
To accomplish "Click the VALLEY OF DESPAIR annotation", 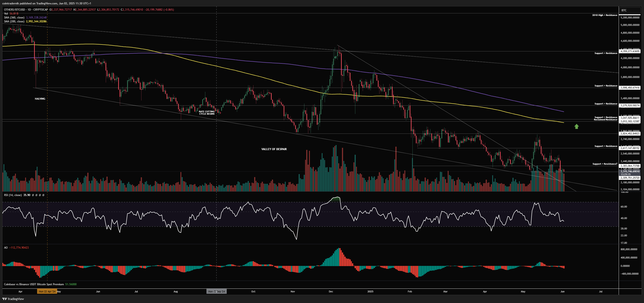I will [274, 149].
